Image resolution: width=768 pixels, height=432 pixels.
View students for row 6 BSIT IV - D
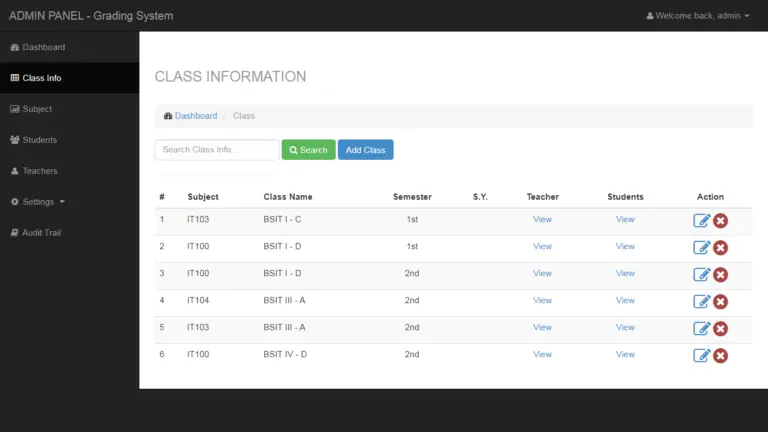point(625,354)
